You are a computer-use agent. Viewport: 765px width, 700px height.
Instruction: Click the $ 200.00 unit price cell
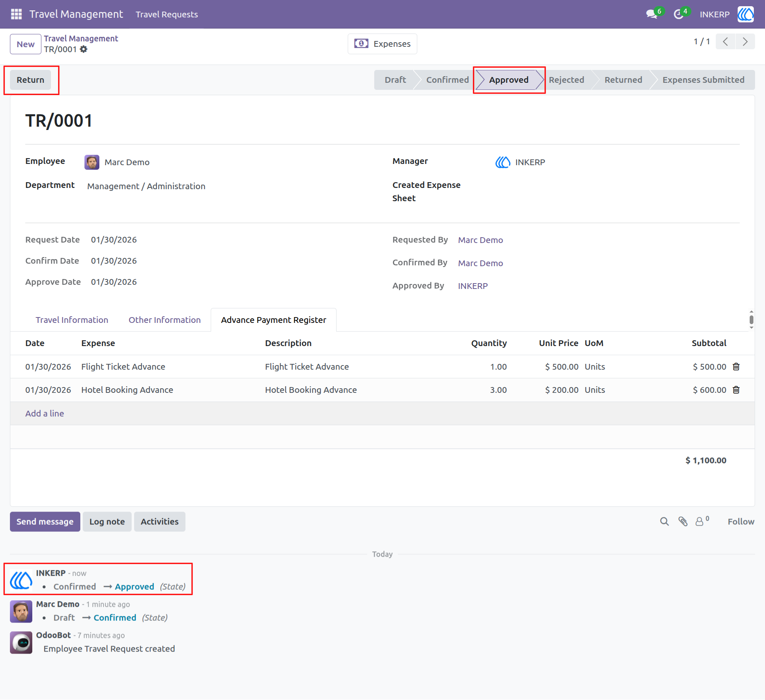pyautogui.click(x=562, y=390)
